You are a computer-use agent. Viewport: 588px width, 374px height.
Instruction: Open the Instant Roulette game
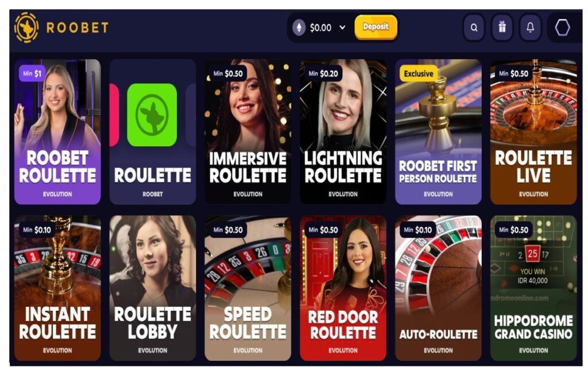57,288
